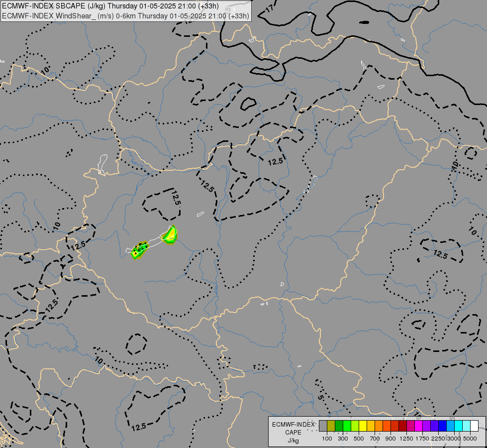The image size is (487, 448).
Task: Click the legend value 1250
Action: pos(406,439)
